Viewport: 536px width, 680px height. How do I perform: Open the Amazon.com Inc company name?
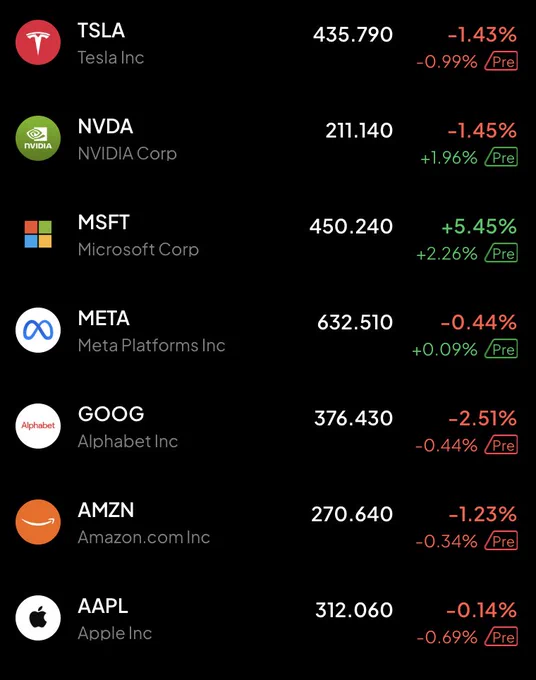click(x=144, y=537)
